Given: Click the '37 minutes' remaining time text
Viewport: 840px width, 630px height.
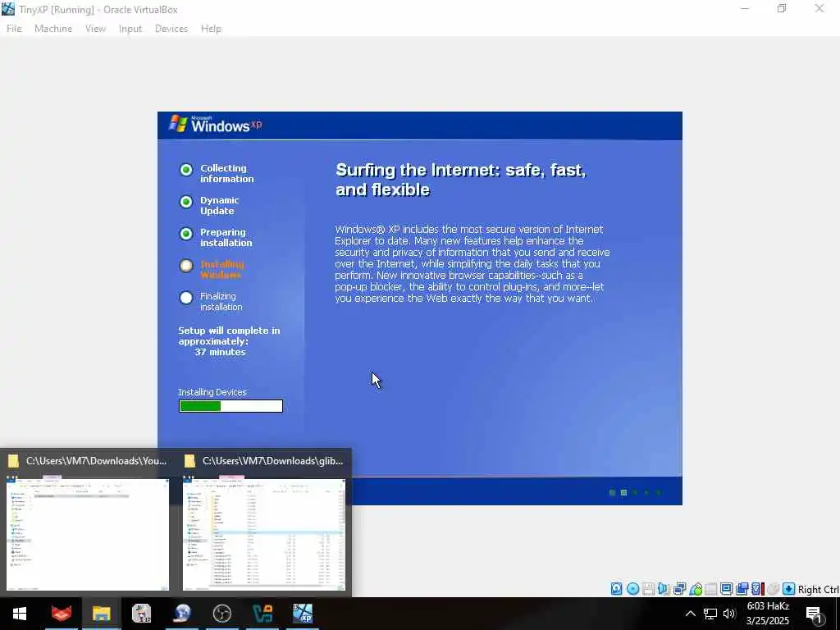Looking at the screenshot, I should click(x=220, y=352).
